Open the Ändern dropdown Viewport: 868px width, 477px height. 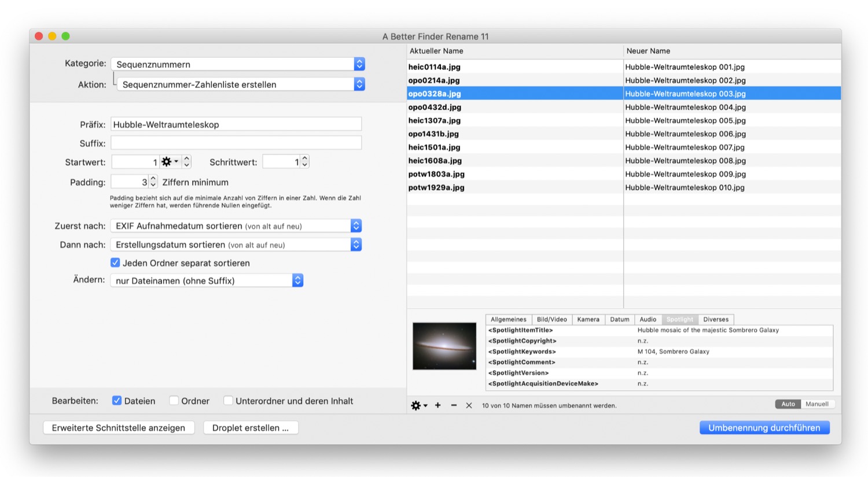click(x=207, y=280)
